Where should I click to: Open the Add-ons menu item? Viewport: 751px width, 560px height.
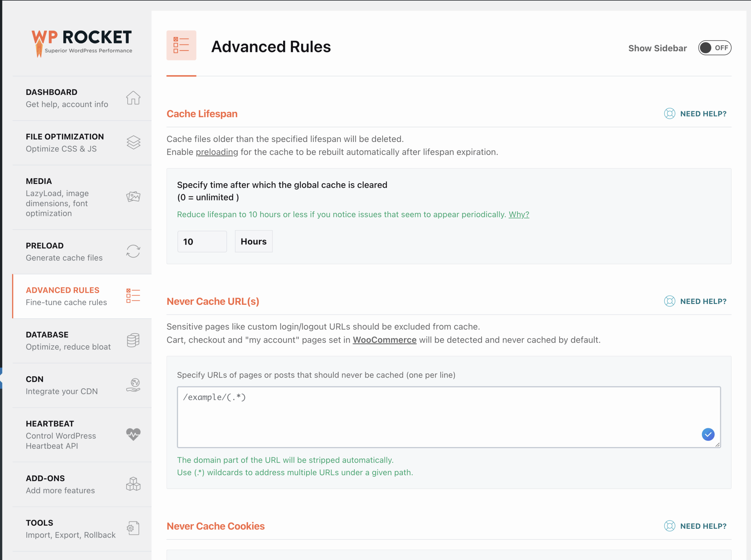pyautogui.click(x=82, y=484)
